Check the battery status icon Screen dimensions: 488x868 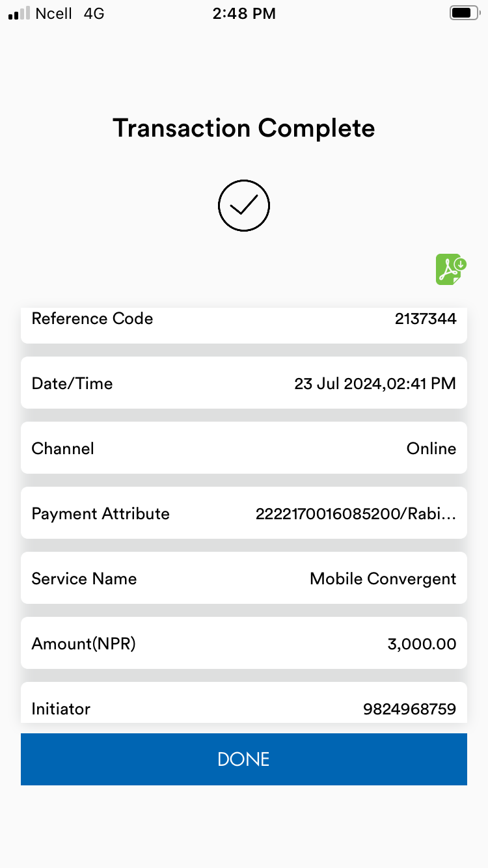point(464,13)
